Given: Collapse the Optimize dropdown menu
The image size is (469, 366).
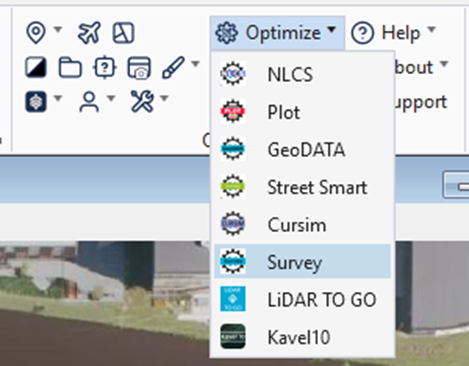Looking at the screenshot, I should (x=277, y=33).
